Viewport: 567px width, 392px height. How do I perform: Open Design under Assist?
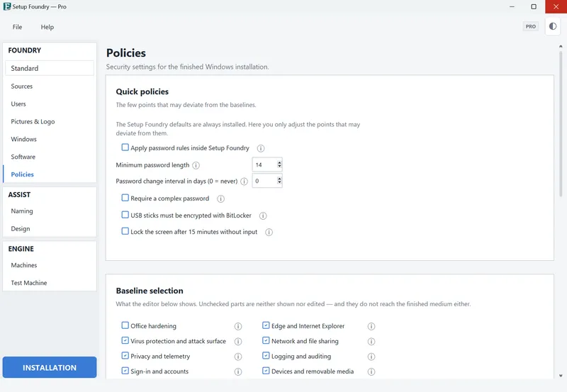50,229
